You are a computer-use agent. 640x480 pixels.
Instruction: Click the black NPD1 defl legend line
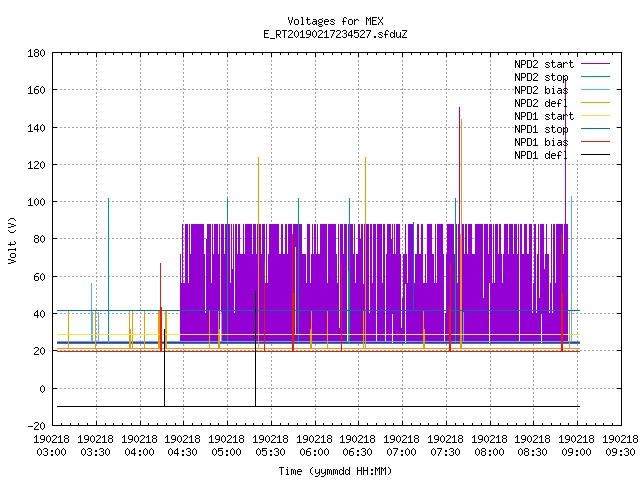(596, 155)
